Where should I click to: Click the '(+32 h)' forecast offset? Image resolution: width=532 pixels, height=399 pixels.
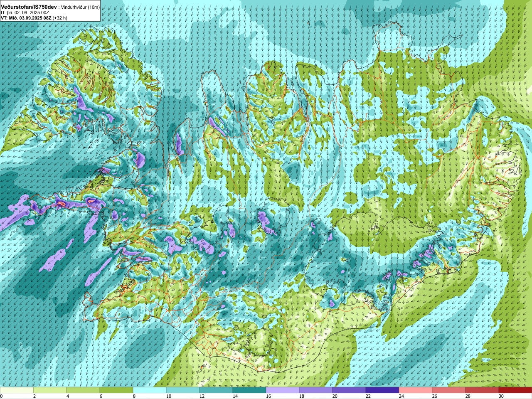click(60, 18)
